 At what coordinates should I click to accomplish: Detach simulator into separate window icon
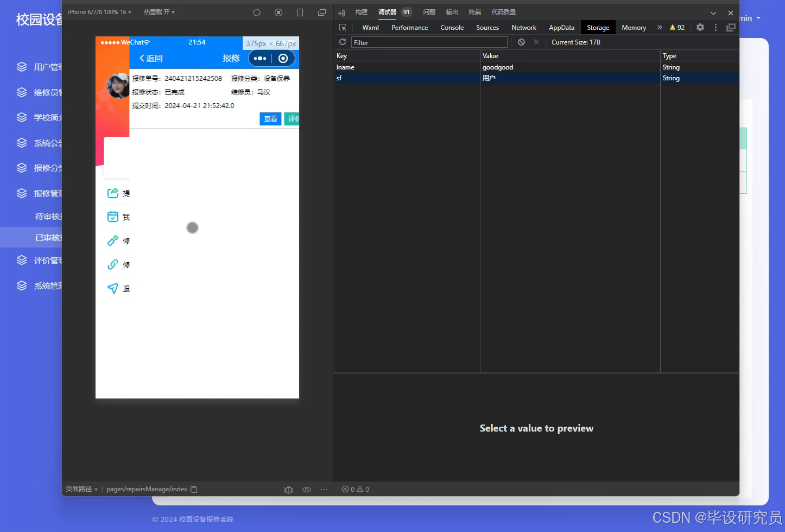pyautogui.click(x=322, y=12)
